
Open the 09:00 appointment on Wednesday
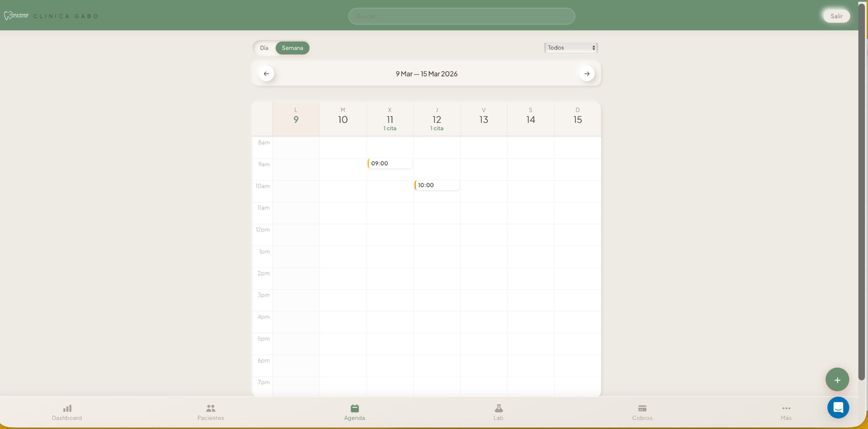[x=390, y=164]
